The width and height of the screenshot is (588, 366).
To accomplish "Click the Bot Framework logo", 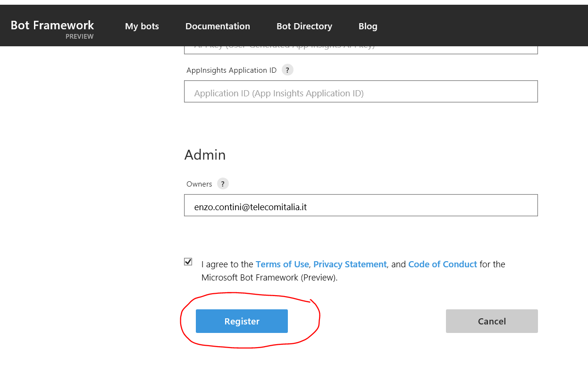I will pyautogui.click(x=52, y=26).
